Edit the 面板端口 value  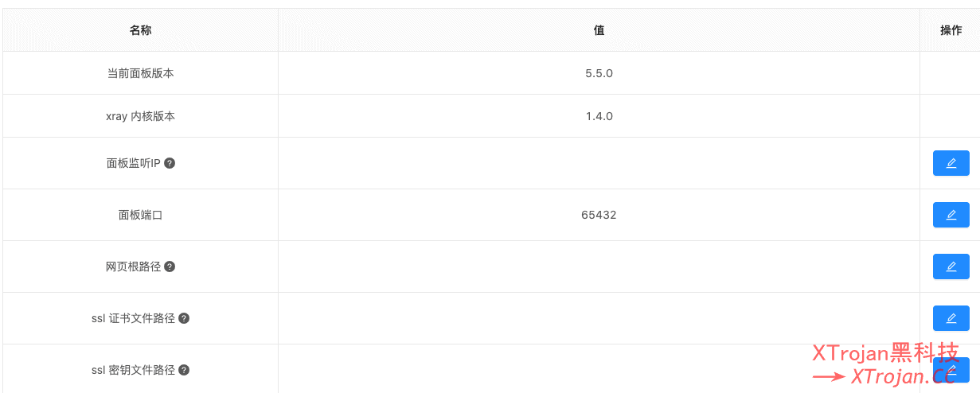coord(951,215)
